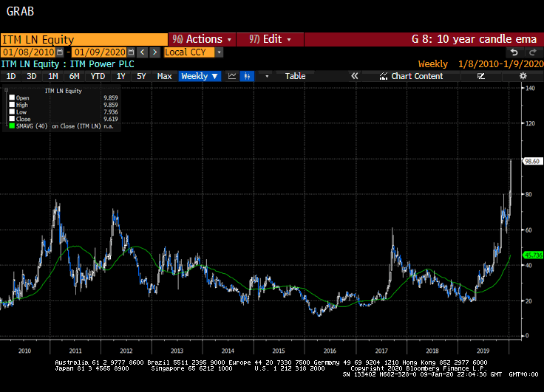Select the 3D range tab
The width and height of the screenshot is (544, 392).
pyautogui.click(x=32, y=76)
